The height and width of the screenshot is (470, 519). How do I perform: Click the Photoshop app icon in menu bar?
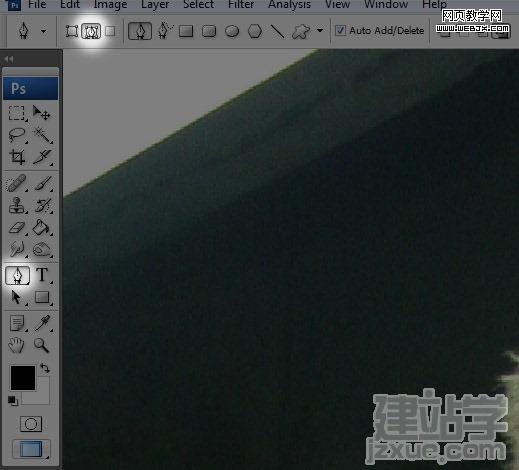point(14,5)
